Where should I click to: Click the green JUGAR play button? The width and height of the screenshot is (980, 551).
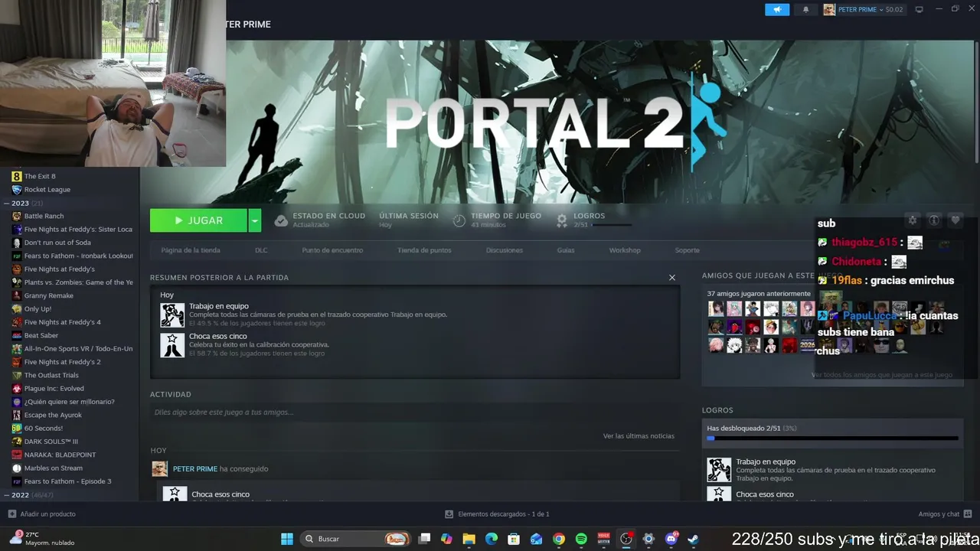pos(198,220)
